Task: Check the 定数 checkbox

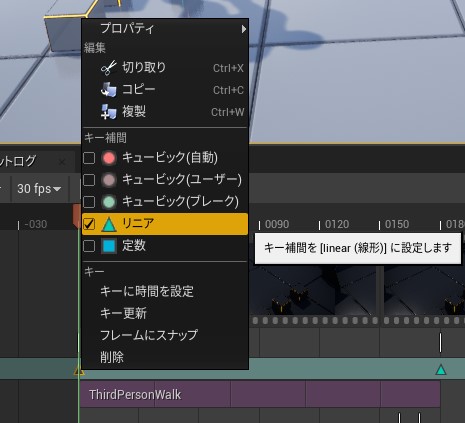Action: click(x=89, y=246)
